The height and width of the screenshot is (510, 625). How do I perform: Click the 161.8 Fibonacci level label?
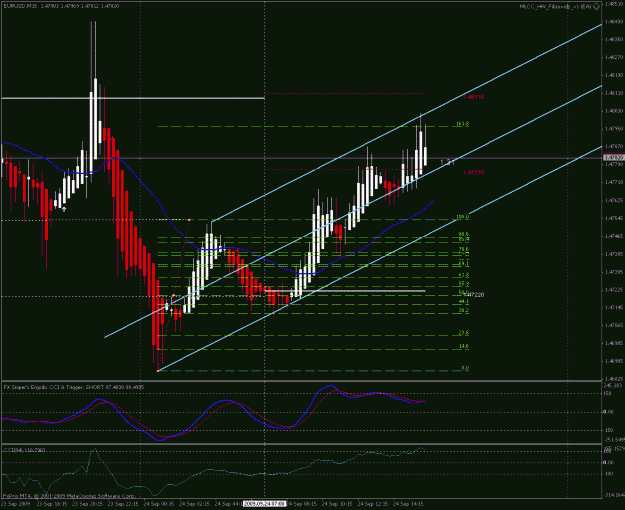[x=462, y=124]
